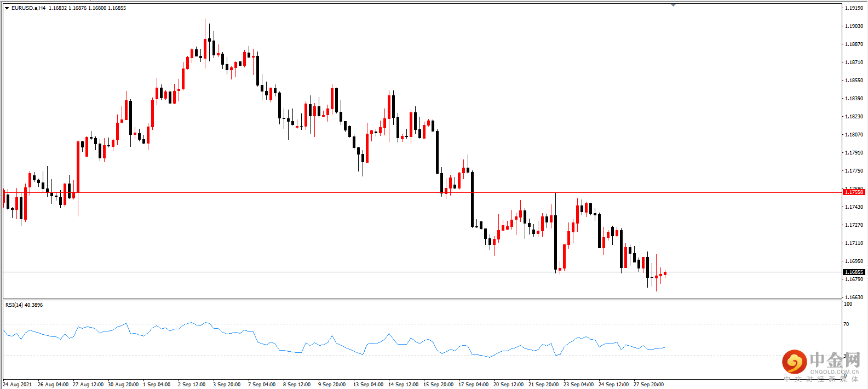Click the EURUSD.a,H4 chart title text
Viewport: 868px width, 389px height.
click(x=28, y=8)
